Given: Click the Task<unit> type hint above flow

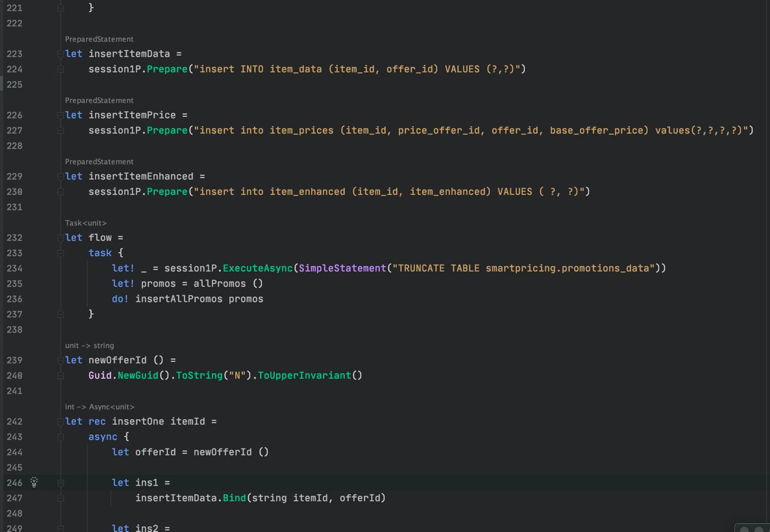Looking at the screenshot, I should click(x=85, y=223).
